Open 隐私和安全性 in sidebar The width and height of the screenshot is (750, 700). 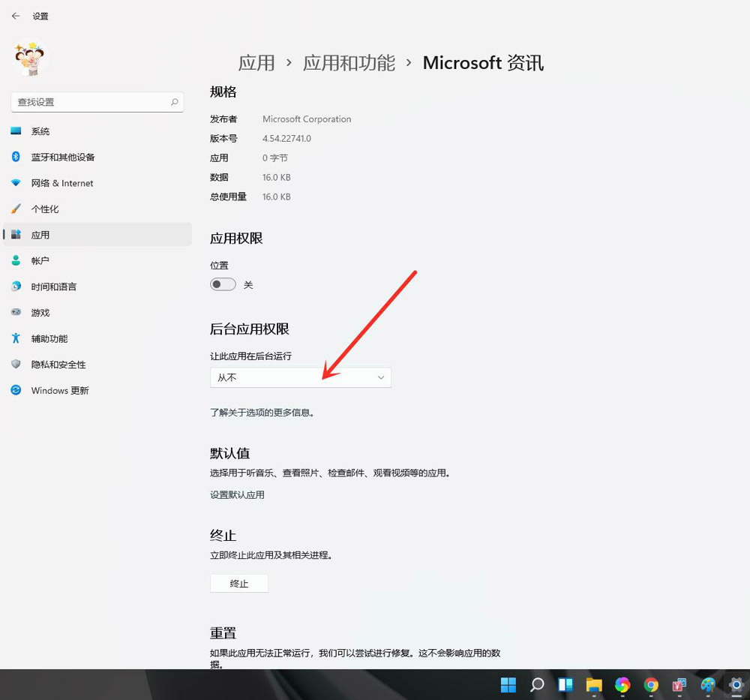pos(97,365)
